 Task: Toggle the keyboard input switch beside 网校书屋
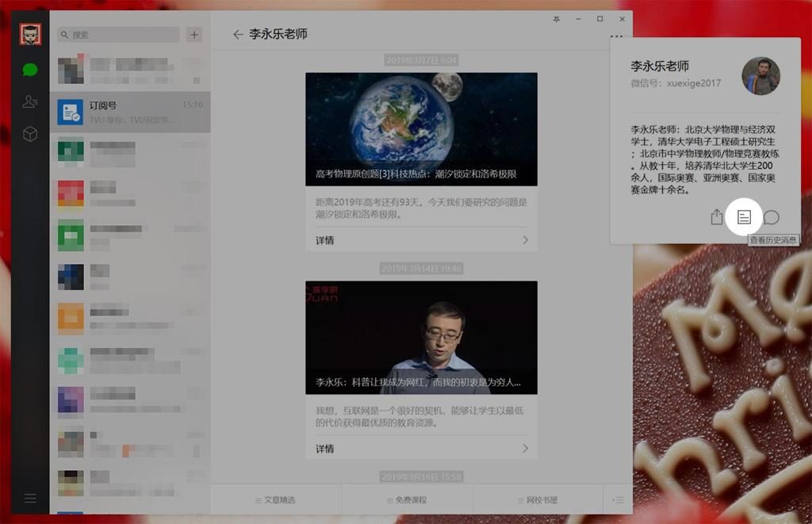coord(619,500)
